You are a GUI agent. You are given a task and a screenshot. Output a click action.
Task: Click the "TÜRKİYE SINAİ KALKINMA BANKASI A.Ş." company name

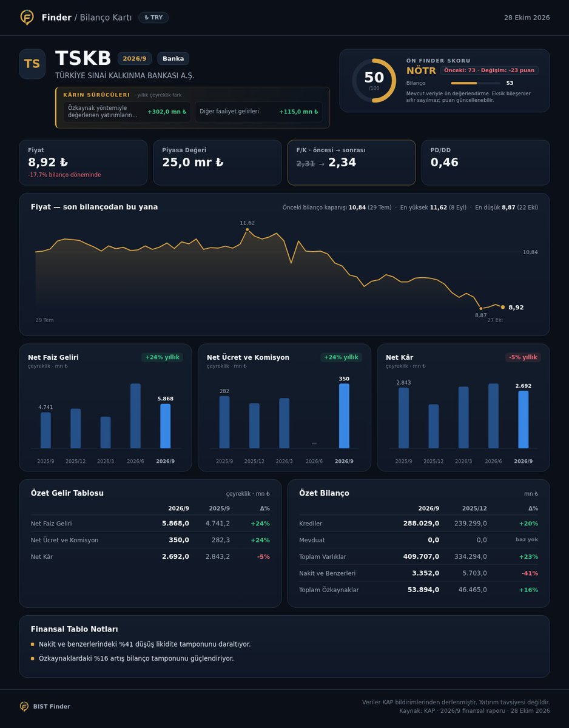pos(125,76)
